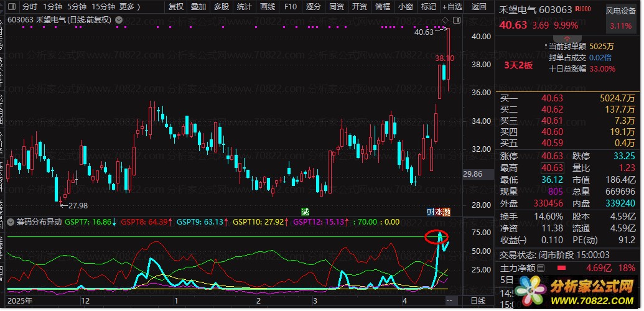
Task: Open the 小窗 mini window
Action: coord(405,7)
